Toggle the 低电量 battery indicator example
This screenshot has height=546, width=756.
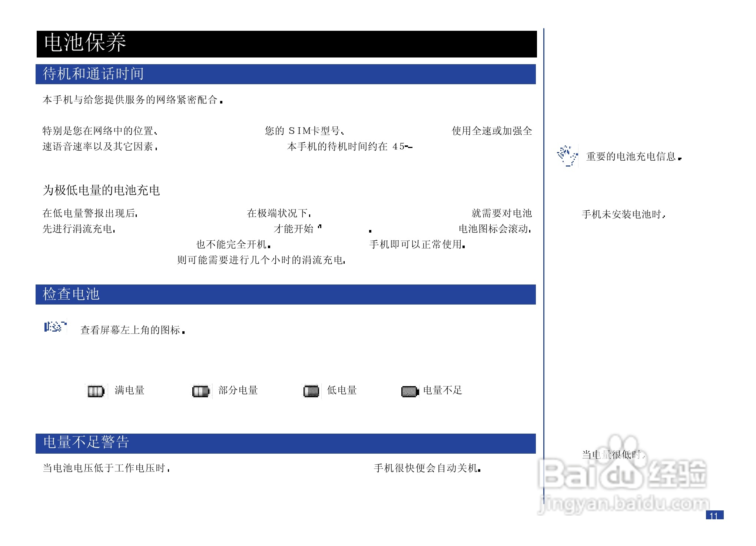[x=311, y=390]
